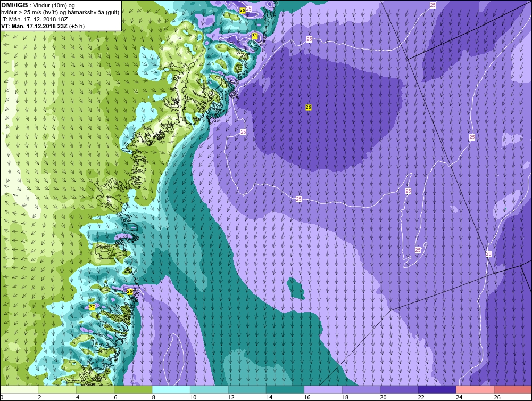Click the 'IT: Mán. 17. 12. 2018 18Z' line
This screenshot has width=532, height=401.
click(34, 19)
